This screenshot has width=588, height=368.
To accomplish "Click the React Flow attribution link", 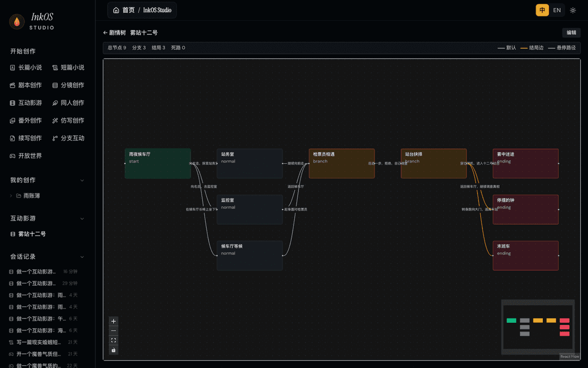I will tap(569, 357).
